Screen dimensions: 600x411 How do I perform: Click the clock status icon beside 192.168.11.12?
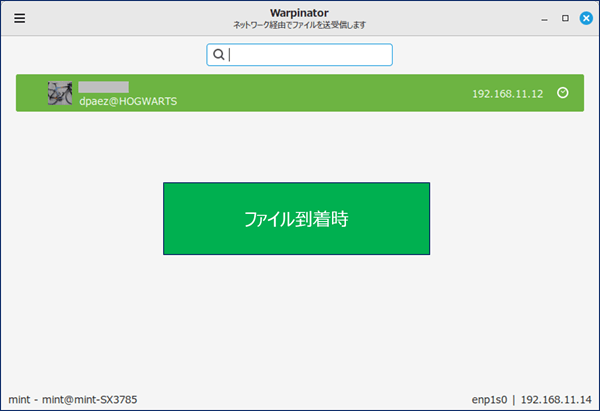pyautogui.click(x=562, y=93)
